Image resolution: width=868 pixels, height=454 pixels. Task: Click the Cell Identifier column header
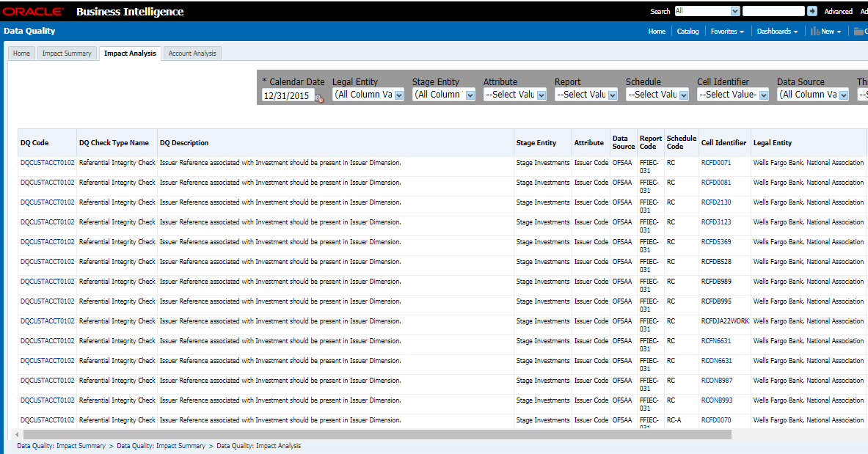pyautogui.click(x=723, y=143)
